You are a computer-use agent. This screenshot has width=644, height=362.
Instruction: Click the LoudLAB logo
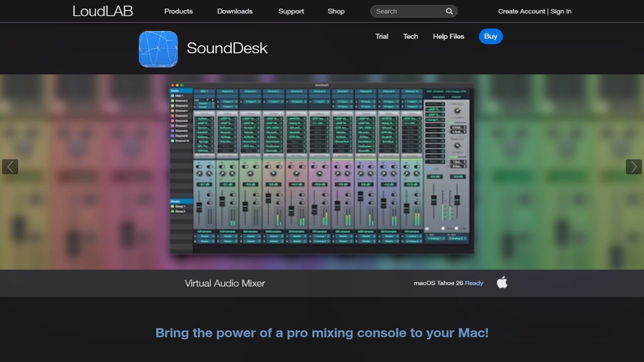103,11
